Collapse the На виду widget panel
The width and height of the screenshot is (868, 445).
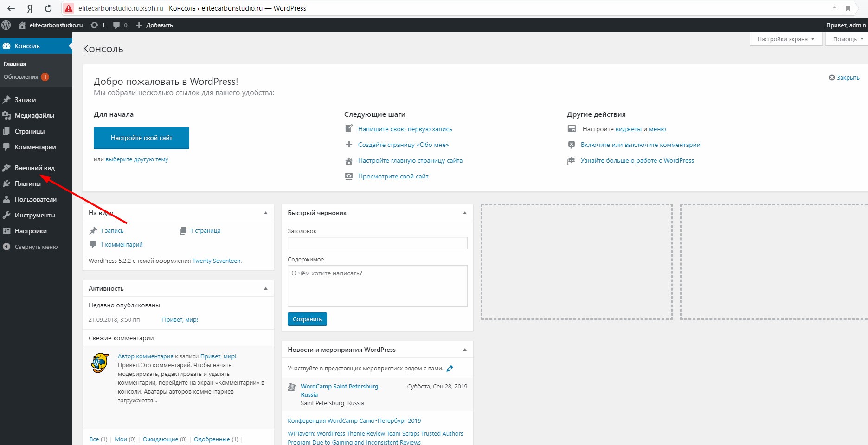click(x=266, y=213)
